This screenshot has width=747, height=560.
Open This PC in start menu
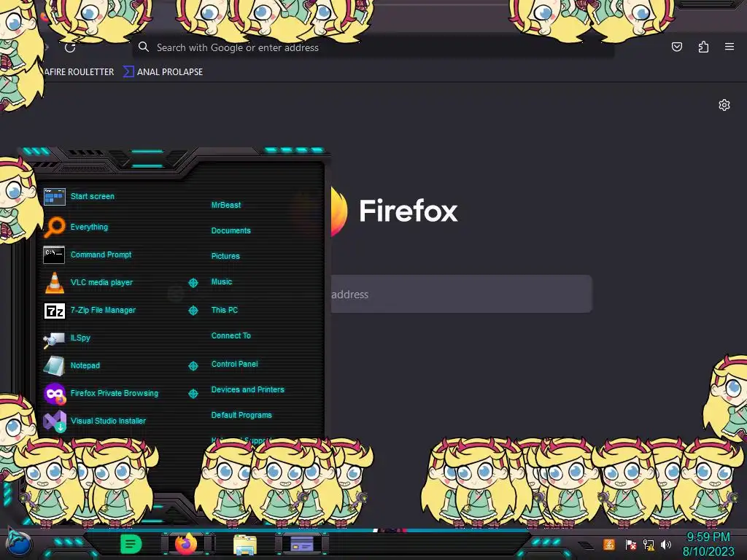[225, 310]
